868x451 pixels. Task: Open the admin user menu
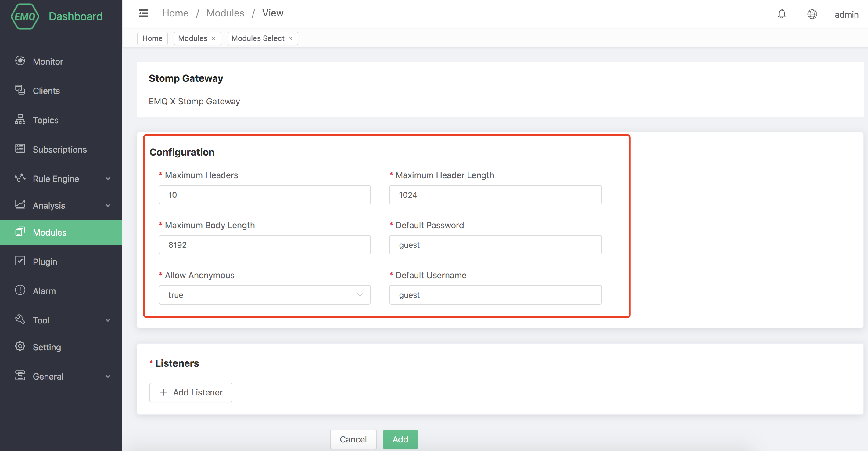(846, 14)
